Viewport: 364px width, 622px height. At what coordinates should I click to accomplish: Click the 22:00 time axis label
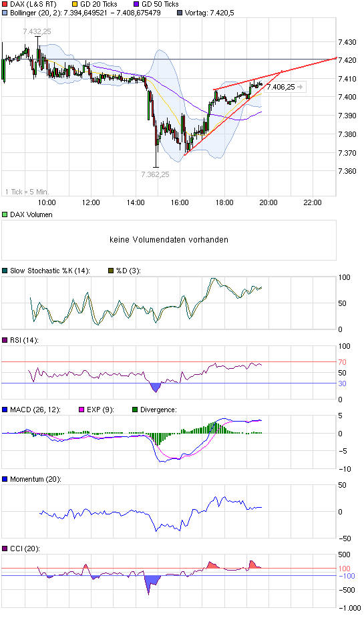tap(313, 202)
